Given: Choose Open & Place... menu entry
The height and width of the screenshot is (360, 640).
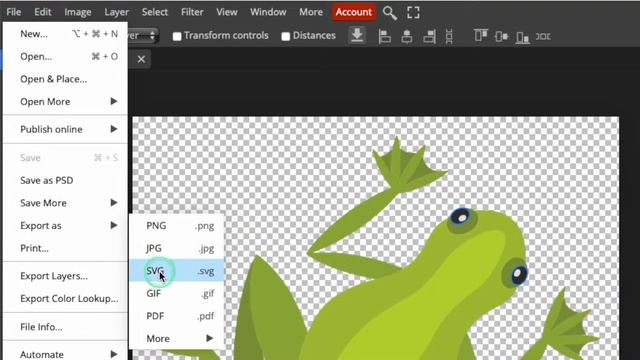Looking at the screenshot, I should point(65,79).
